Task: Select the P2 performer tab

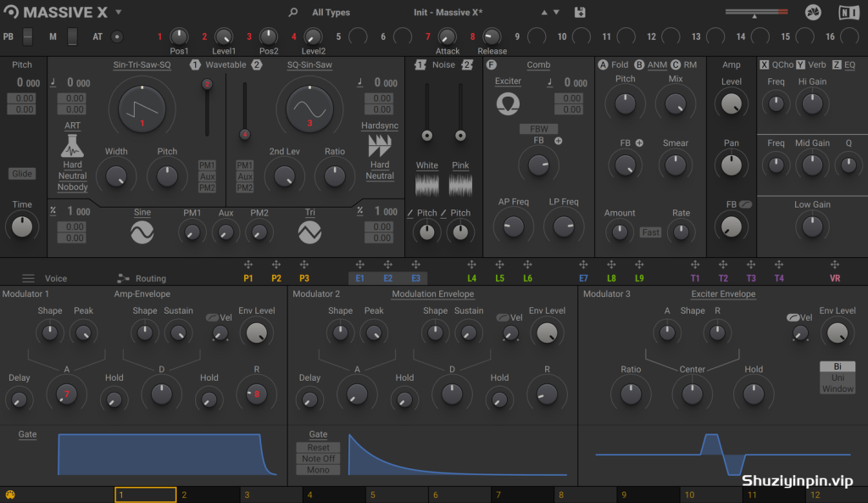Action: (x=276, y=278)
